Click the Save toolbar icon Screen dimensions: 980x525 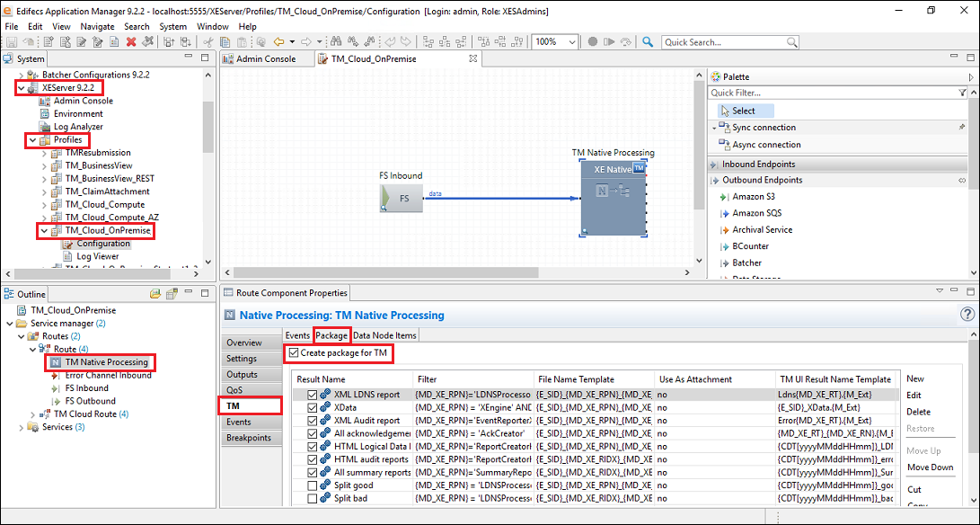[12, 42]
